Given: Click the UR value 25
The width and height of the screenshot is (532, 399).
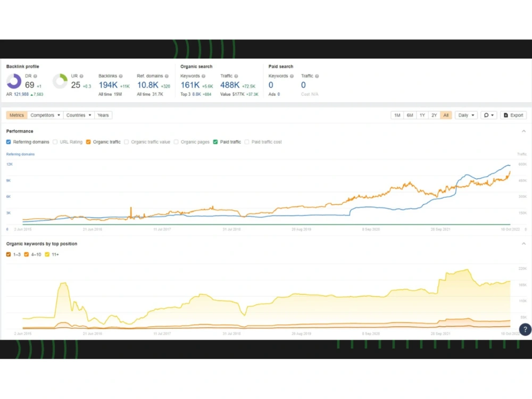Looking at the screenshot, I should click(76, 85).
